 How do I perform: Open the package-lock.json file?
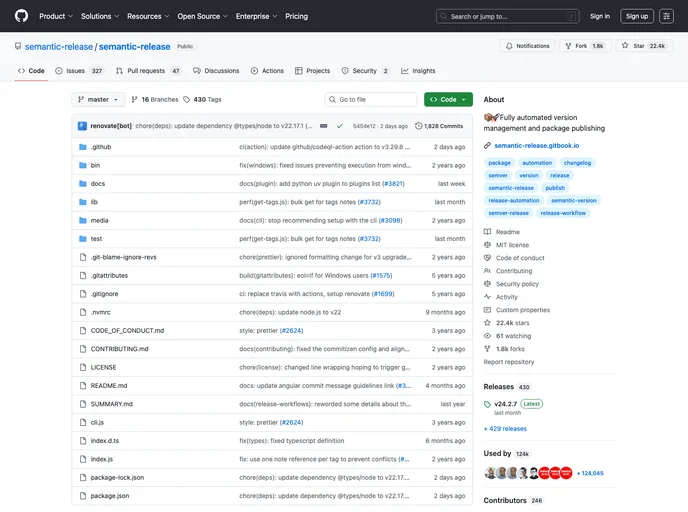coord(117,477)
